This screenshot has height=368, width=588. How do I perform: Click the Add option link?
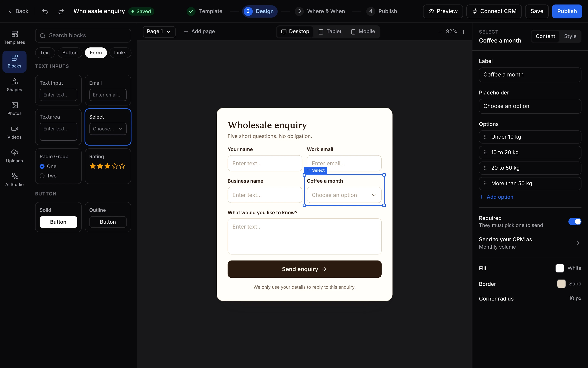point(496,197)
